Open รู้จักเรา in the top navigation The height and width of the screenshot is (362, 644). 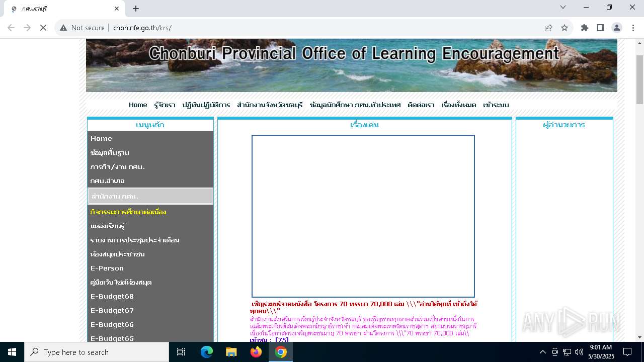pyautogui.click(x=165, y=105)
